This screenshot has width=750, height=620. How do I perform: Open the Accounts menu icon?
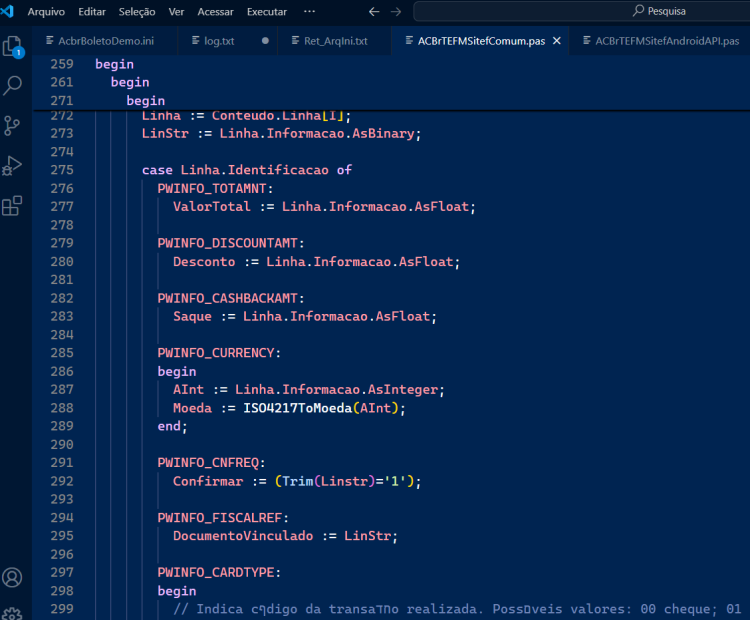(12, 577)
